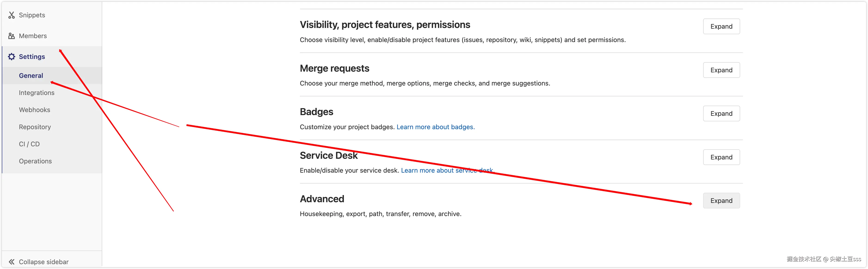868x269 pixels.
Task: Follow the Learn more about badges link
Action: [x=435, y=127]
